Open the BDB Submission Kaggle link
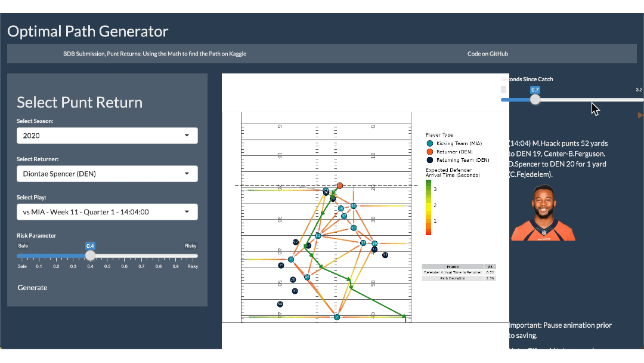The width and height of the screenshot is (644, 363). (x=155, y=54)
